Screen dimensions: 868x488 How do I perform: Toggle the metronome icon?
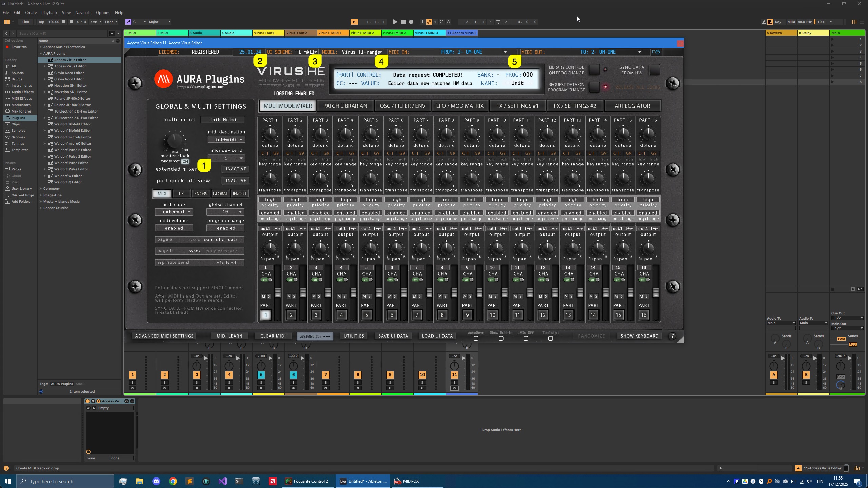(x=94, y=22)
